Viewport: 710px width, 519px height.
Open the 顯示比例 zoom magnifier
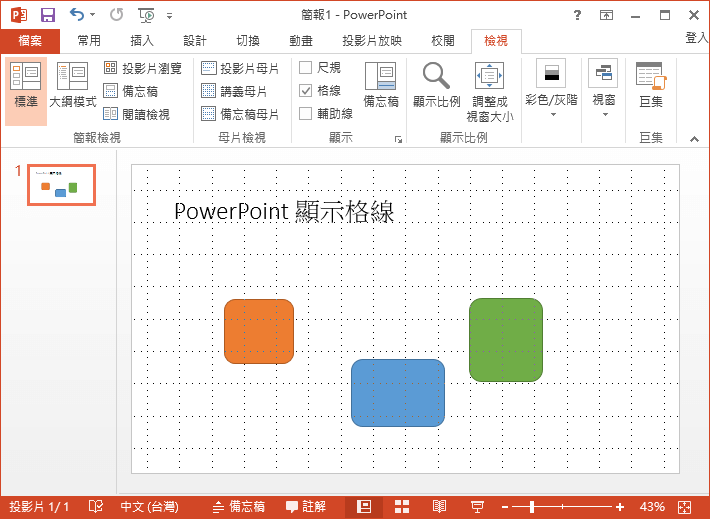[436, 85]
